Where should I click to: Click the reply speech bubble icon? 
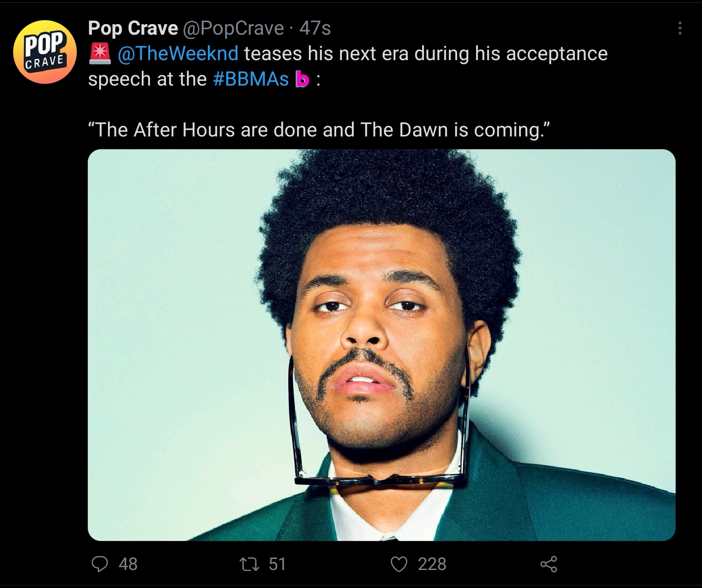pos(100,564)
